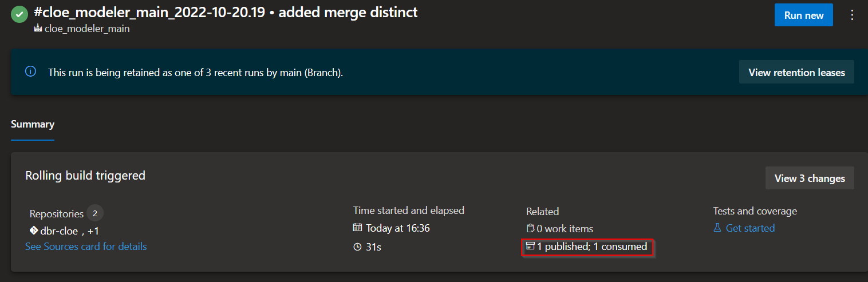Open the dbr-cloe repository name
This screenshot has height=282, width=868.
tap(58, 231)
